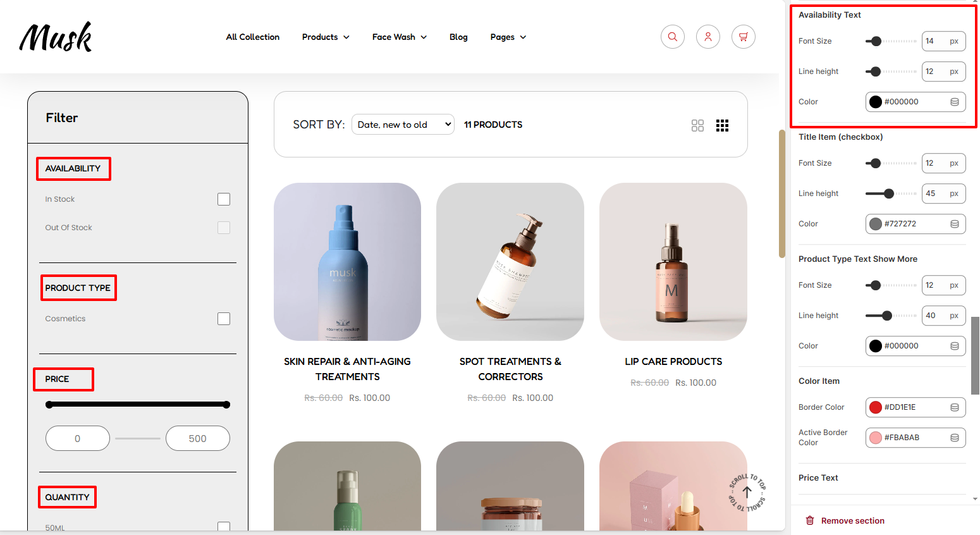Pick Availability Text black color swatch
Image resolution: width=980 pixels, height=535 pixels.
click(876, 102)
